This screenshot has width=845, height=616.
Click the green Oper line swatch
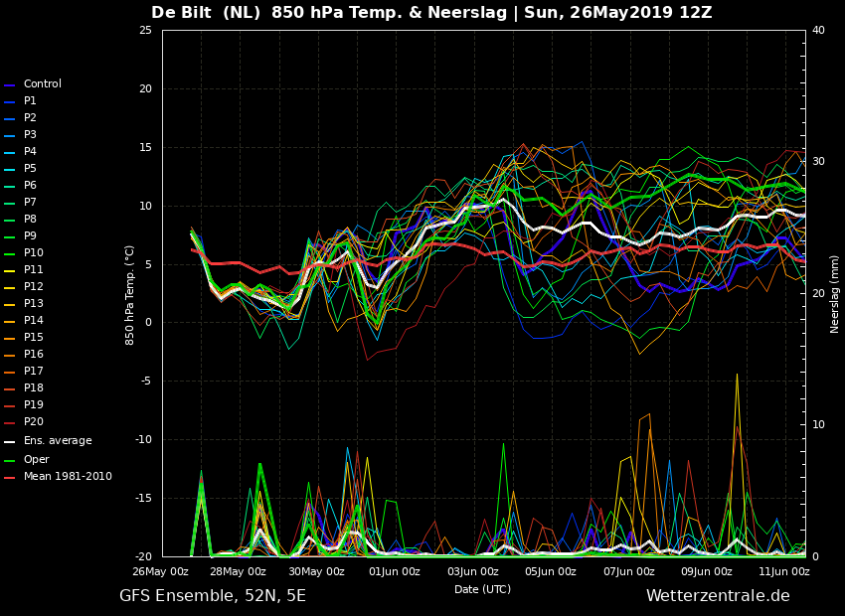(x=10, y=461)
